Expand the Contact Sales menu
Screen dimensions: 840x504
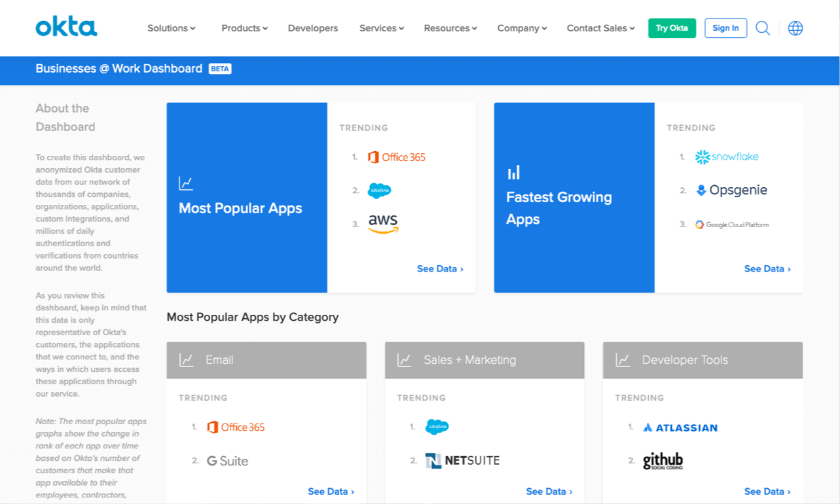(601, 28)
